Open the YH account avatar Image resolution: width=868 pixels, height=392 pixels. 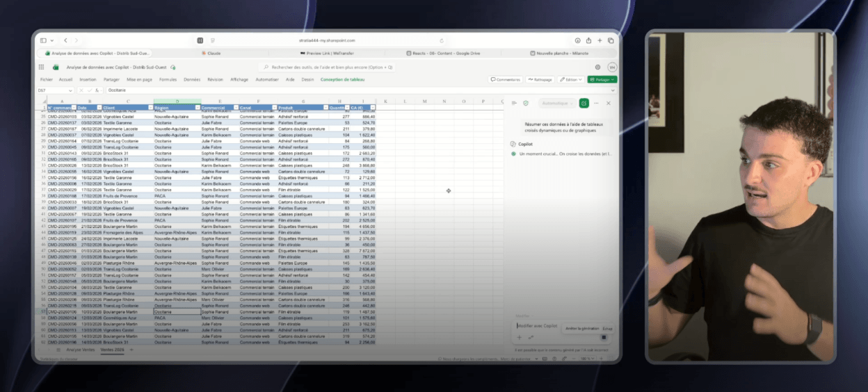(611, 67)
